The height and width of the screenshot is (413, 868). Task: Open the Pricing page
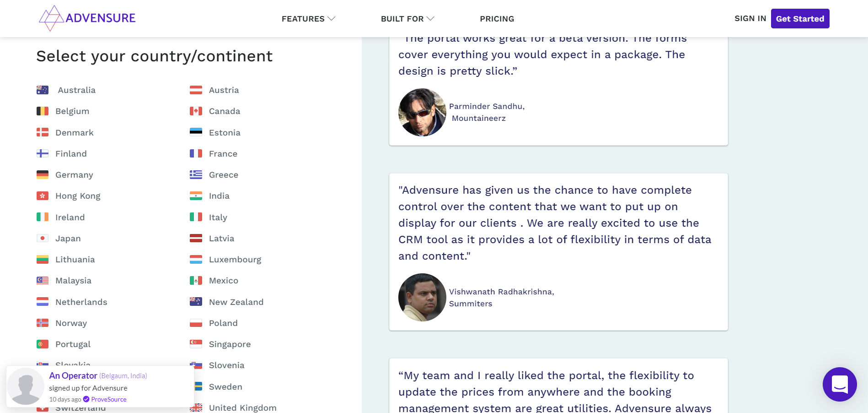497,19
